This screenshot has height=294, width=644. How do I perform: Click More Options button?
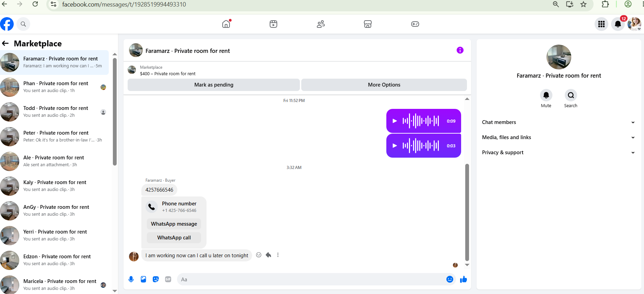[x=384, y=85]
